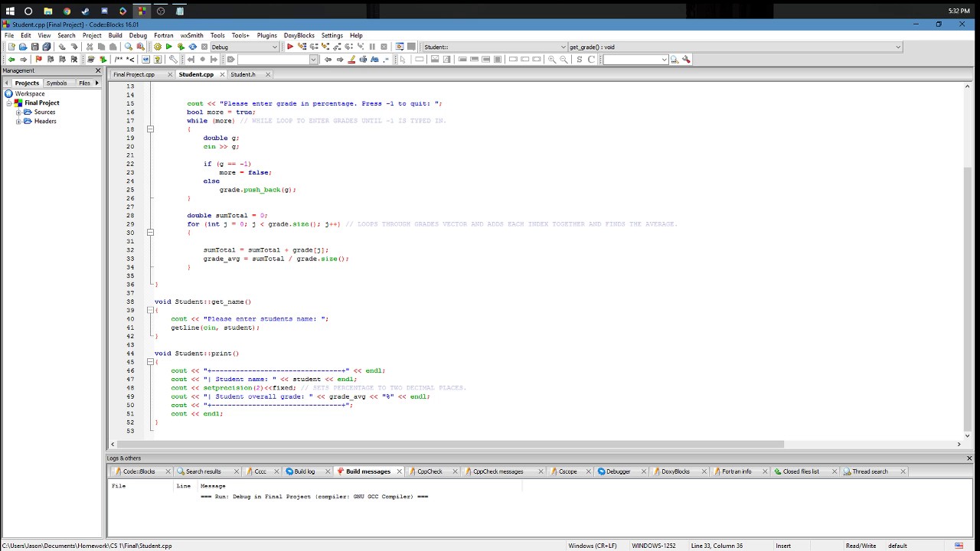Collapse the fold marker at line 18
The width and height of the screenshot is (980, 551).
coord(150,129)
